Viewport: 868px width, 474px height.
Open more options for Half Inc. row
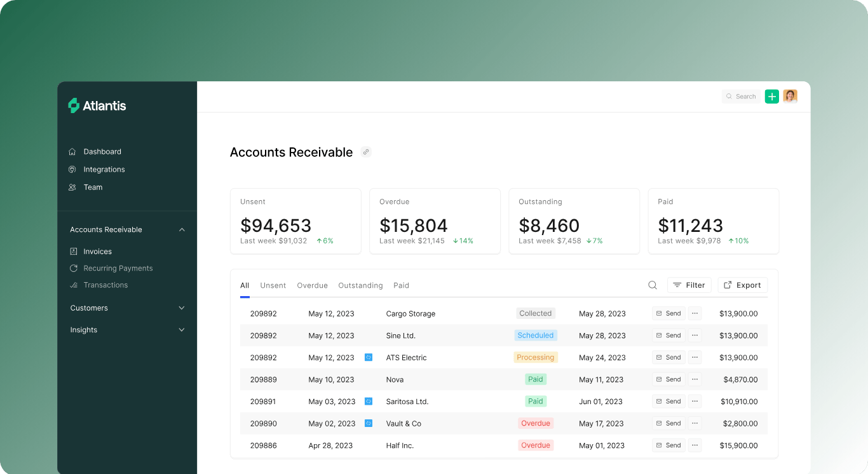click(x=695, y=445)
